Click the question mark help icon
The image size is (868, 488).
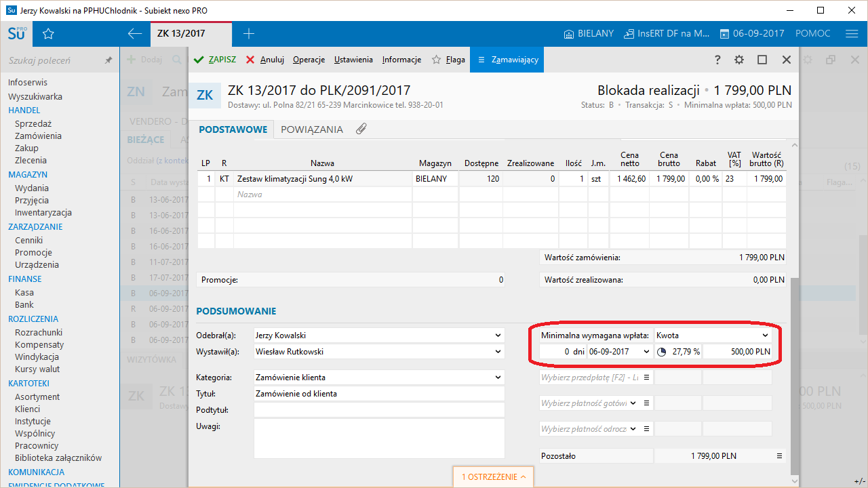[717, 60]
